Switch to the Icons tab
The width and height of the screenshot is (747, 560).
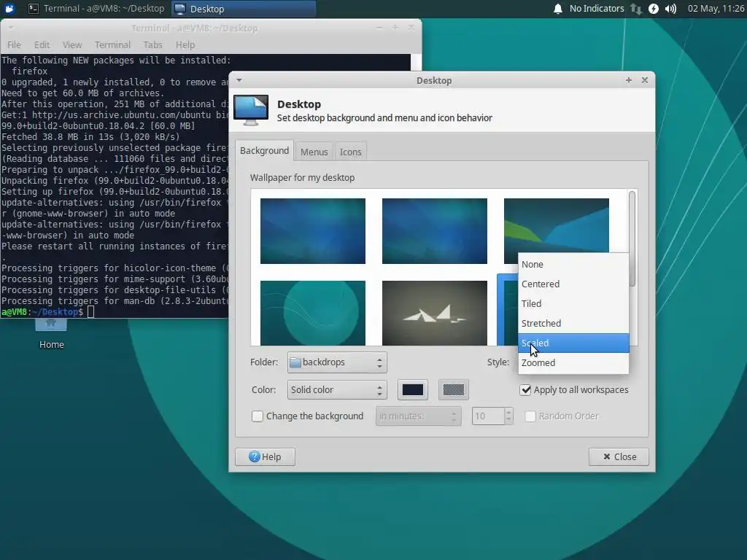(x=351, y=152)
